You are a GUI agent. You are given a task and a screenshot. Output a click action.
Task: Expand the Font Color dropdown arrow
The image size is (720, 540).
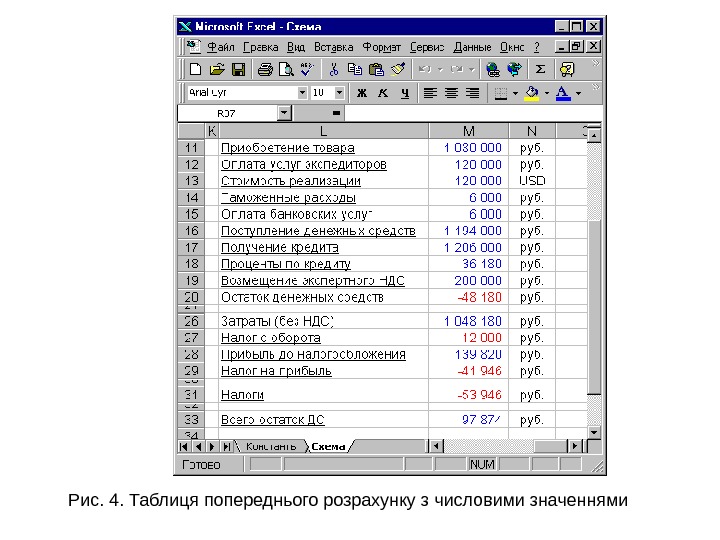coord(578,93)
